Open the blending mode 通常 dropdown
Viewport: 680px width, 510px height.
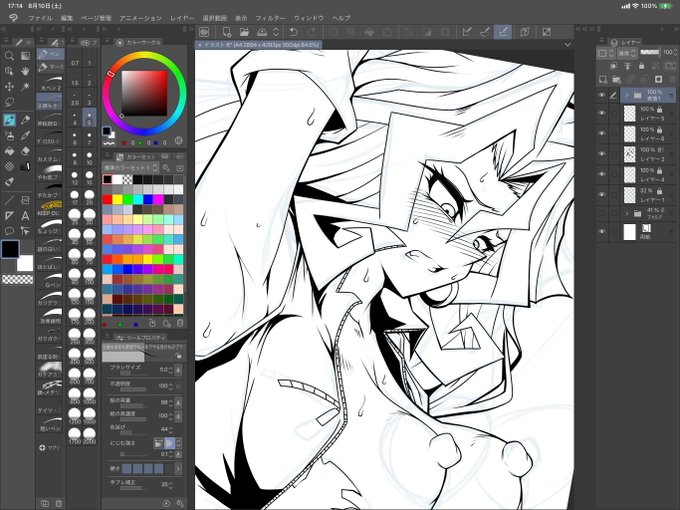pyautogui.click(x=627, y=53)
